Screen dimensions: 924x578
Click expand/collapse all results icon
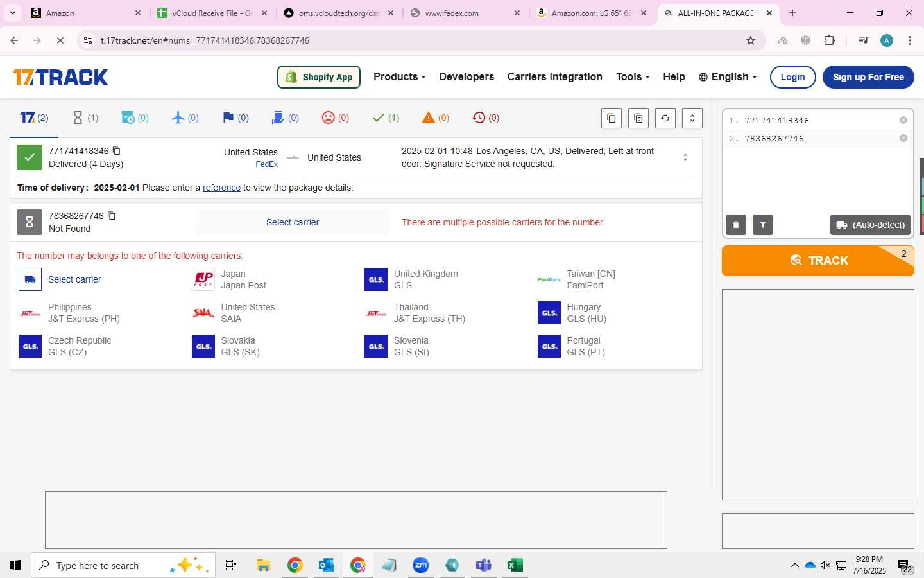click(692, 118)
